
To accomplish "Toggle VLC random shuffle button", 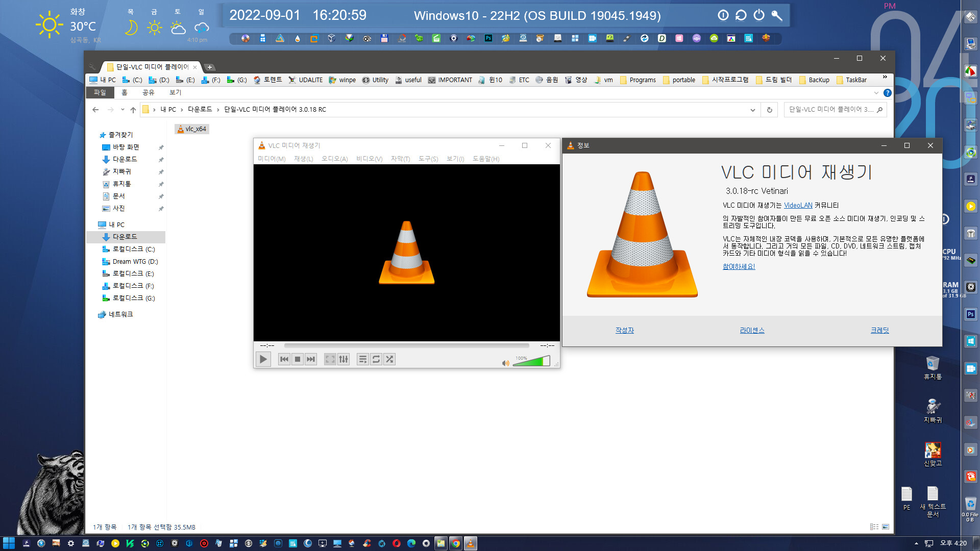I will pos(389,359).
